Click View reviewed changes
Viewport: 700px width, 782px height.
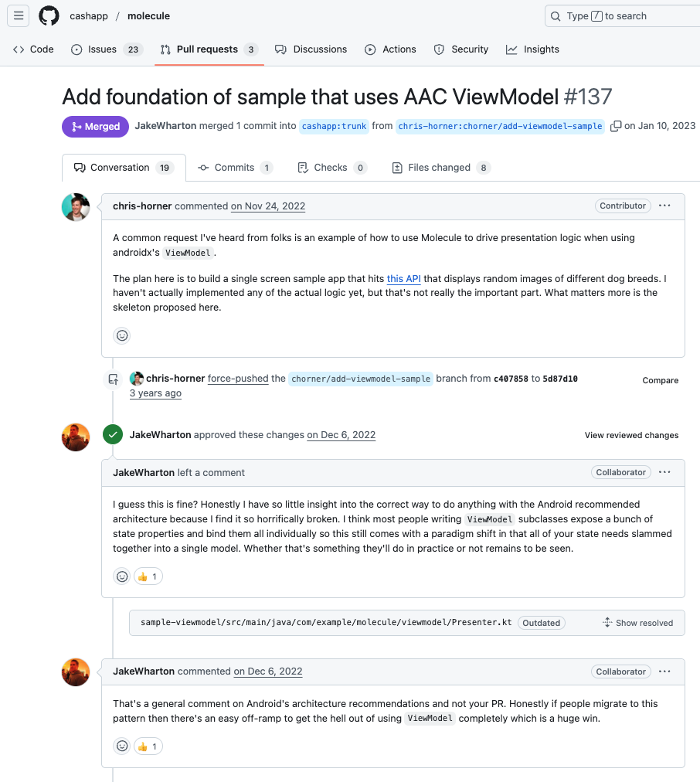pos(632,435)
